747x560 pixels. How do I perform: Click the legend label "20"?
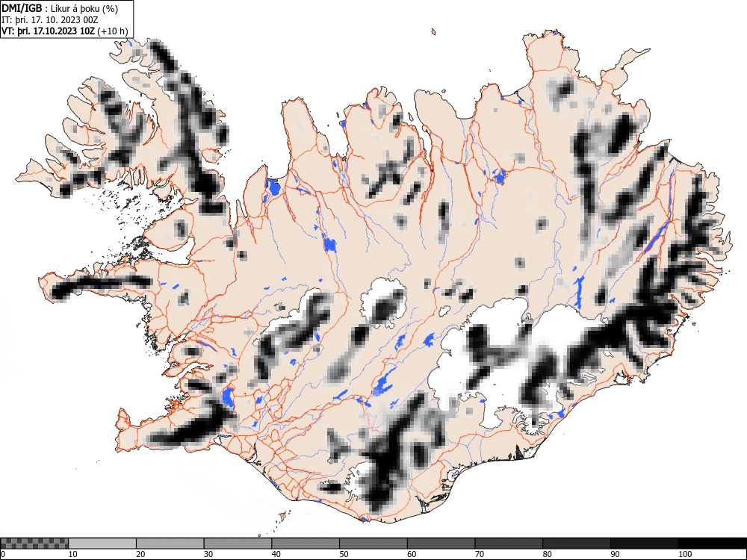point(140,554)
